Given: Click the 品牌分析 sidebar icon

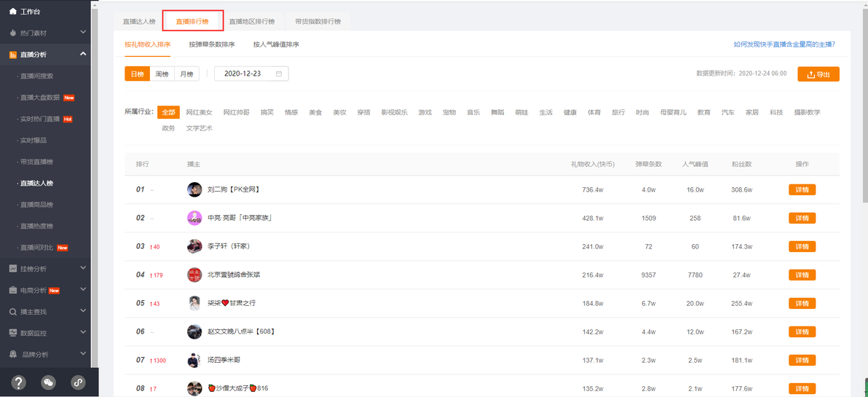Looking at the screenshot, I should point(12,355).
